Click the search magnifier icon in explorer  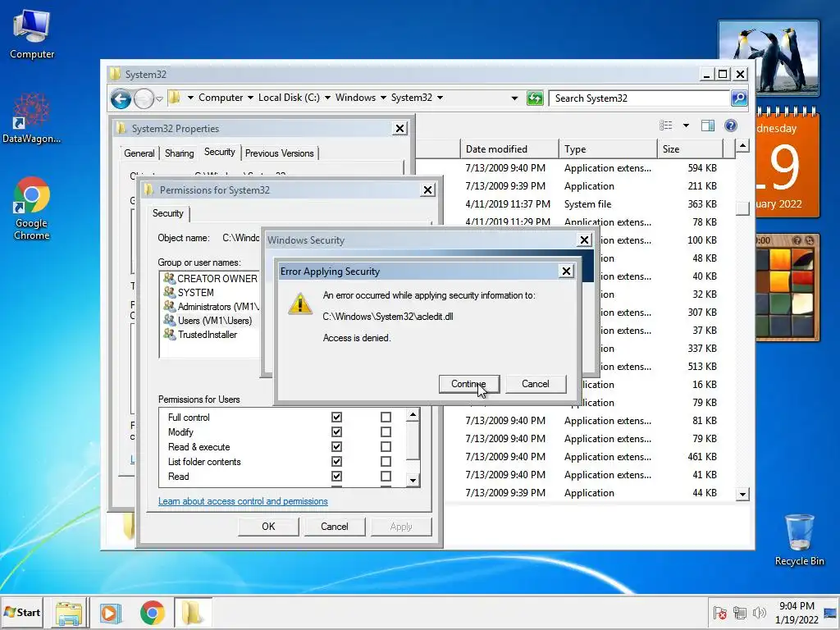point(739,98)
